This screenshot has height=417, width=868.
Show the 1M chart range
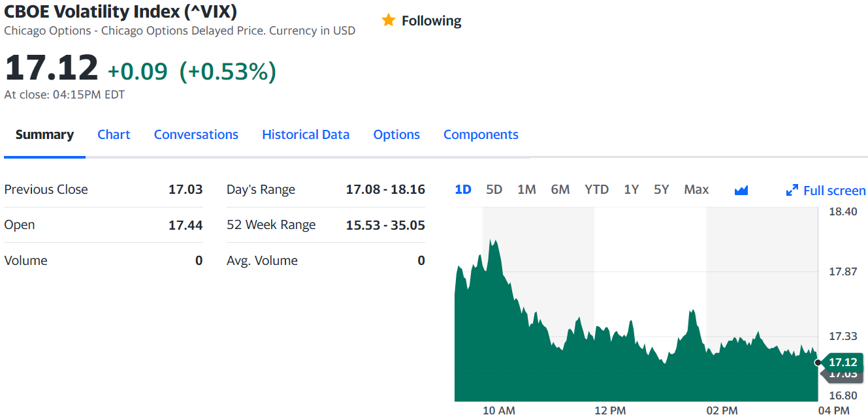point(526,189)
